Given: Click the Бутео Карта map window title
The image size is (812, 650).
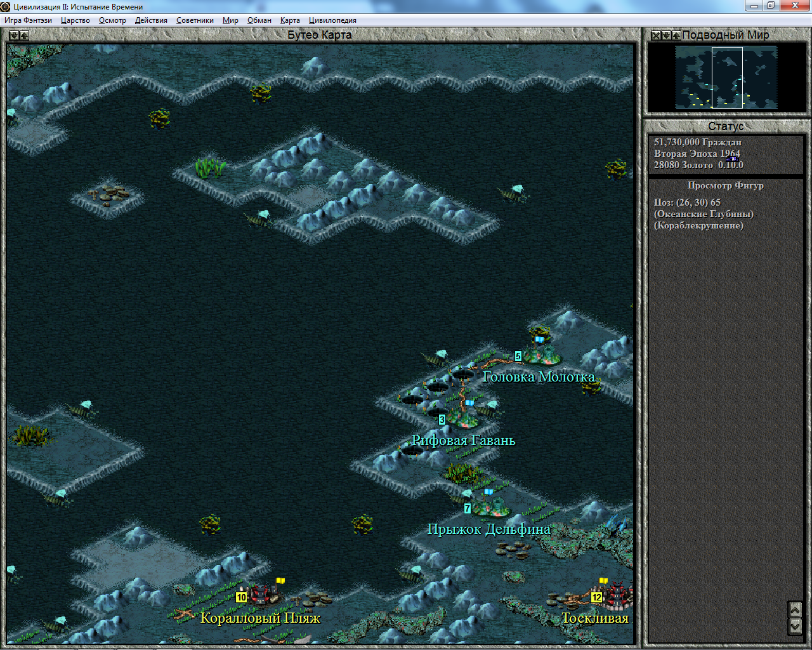Looking at the screenshot, I should 320,35.
